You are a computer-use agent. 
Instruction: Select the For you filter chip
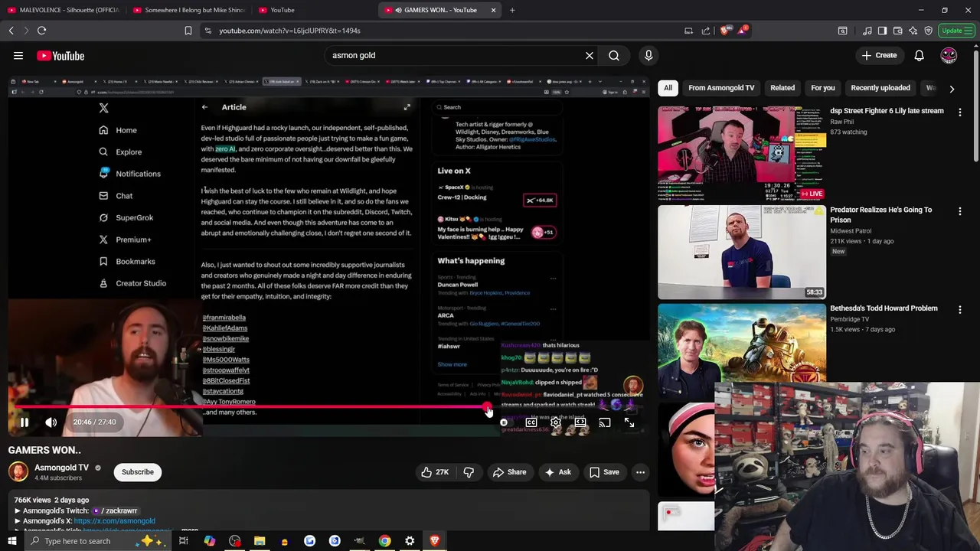pos(823,88)
